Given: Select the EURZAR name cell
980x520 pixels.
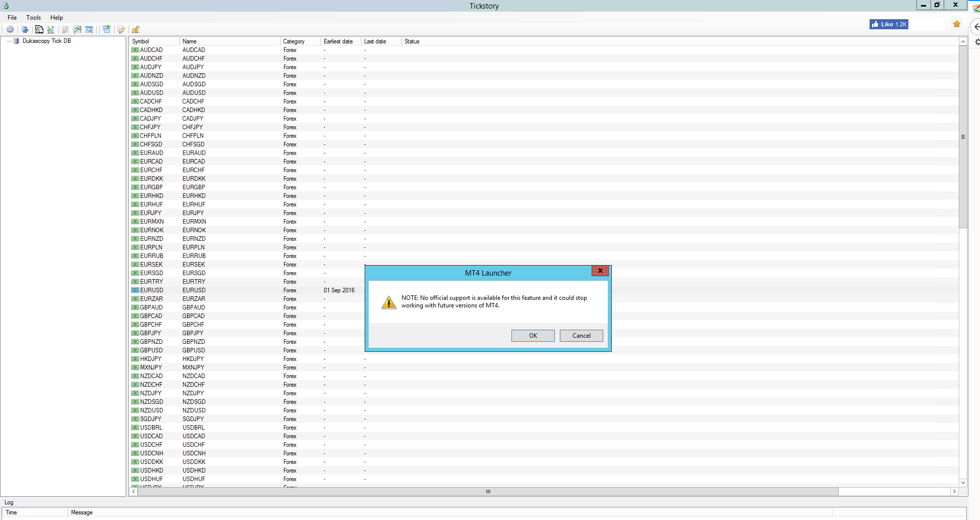Looking at the screenshot, I should pyautogui.click(x=194, y=299).
